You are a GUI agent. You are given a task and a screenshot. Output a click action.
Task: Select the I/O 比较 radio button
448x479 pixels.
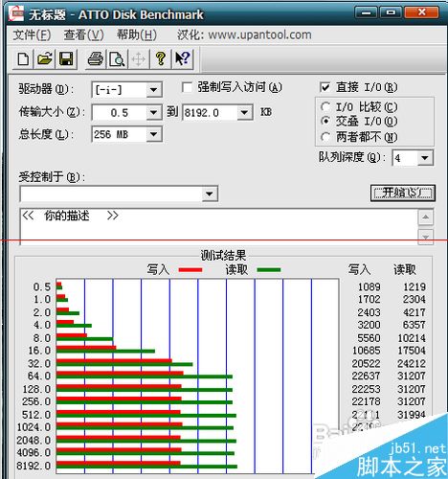[325, 106]
